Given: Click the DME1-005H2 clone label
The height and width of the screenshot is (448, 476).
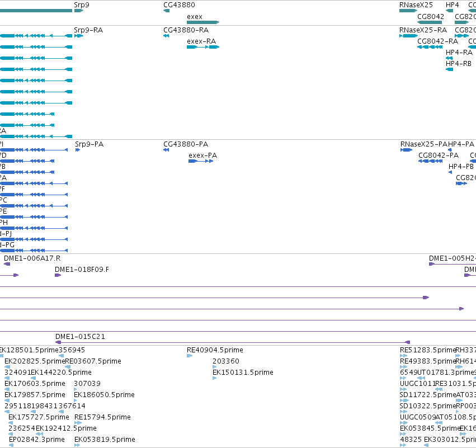Looking at the screenshot, I should click(x=453, y=258).
